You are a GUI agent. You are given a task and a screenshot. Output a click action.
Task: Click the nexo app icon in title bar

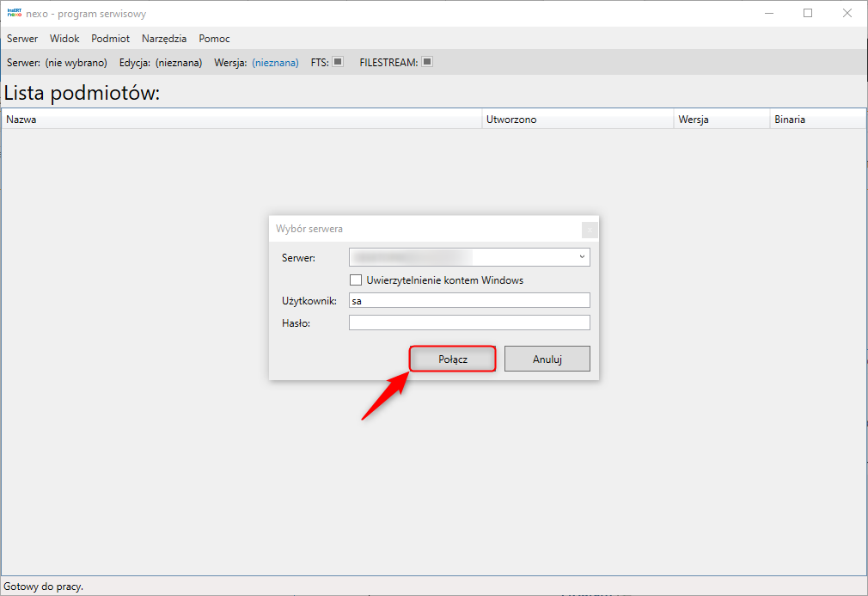pos(15,13)
